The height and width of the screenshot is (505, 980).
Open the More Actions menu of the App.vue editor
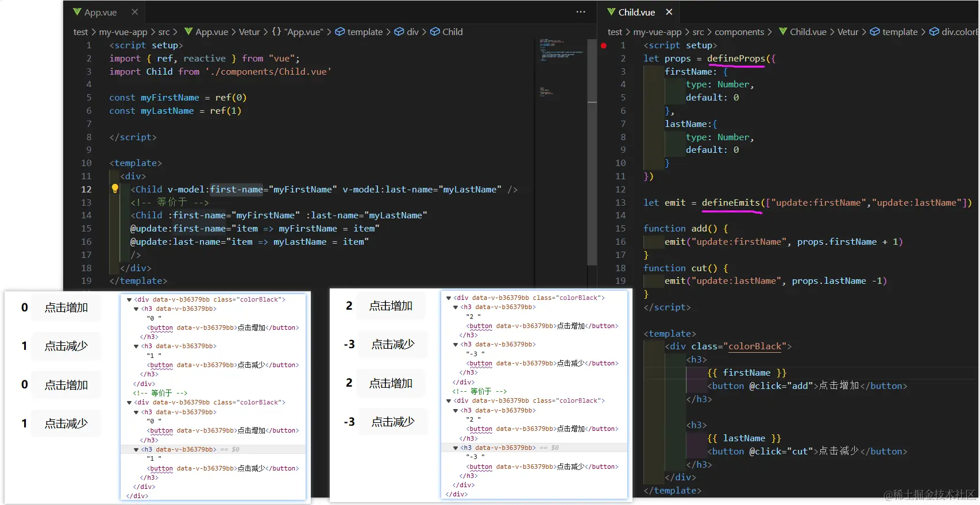tap(581, 12)
